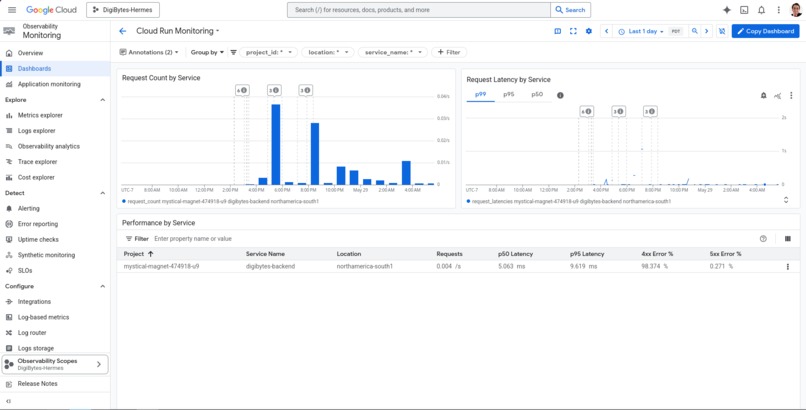Viewport: 806px width, 410px height.
Task: Collapse the Configure section
Action: 102,286
